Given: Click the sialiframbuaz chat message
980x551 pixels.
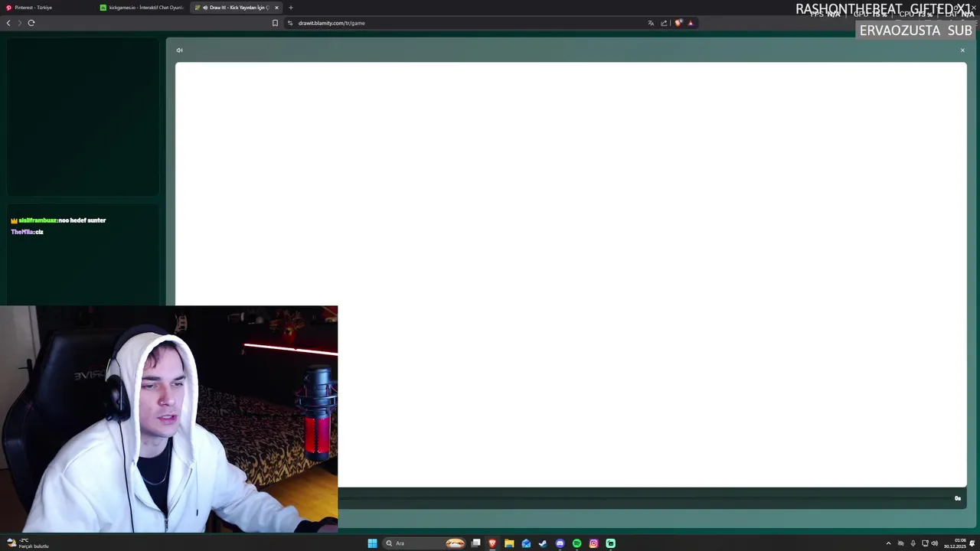Looking at the screenshot, I should pos(58,220).
